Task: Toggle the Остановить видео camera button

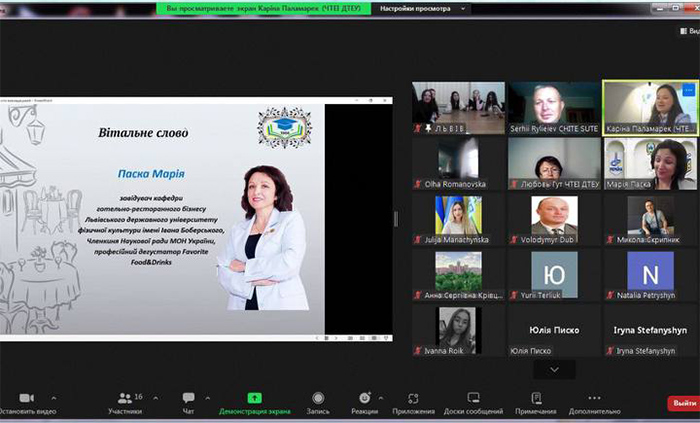Action: [x=25, y=402]
